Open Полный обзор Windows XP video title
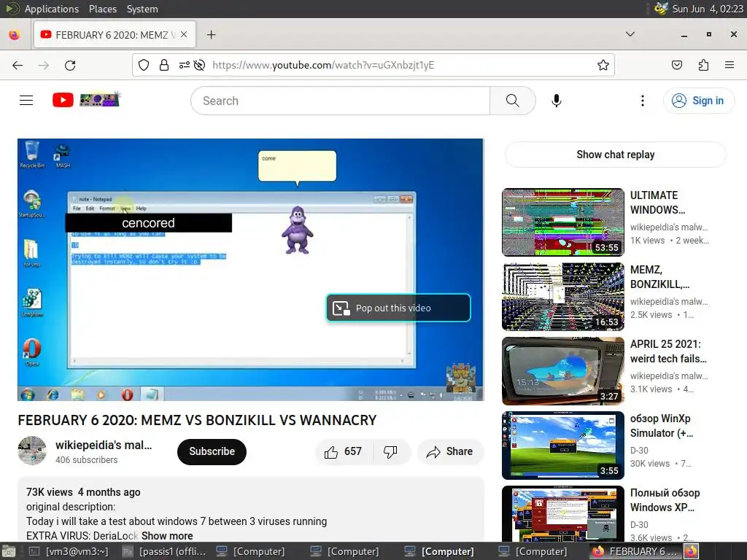Screen dimensions: 747x560 (665, 500)
